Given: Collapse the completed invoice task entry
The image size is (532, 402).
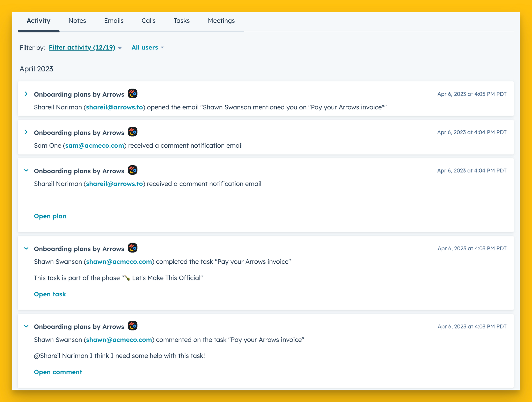Looking at the screenshot, I should point(26,248).
